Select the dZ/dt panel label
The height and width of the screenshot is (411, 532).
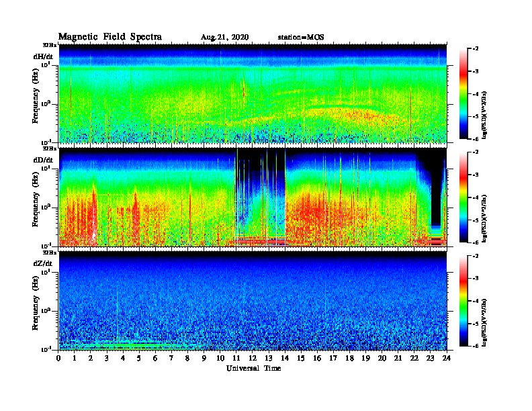coord(43,263)
